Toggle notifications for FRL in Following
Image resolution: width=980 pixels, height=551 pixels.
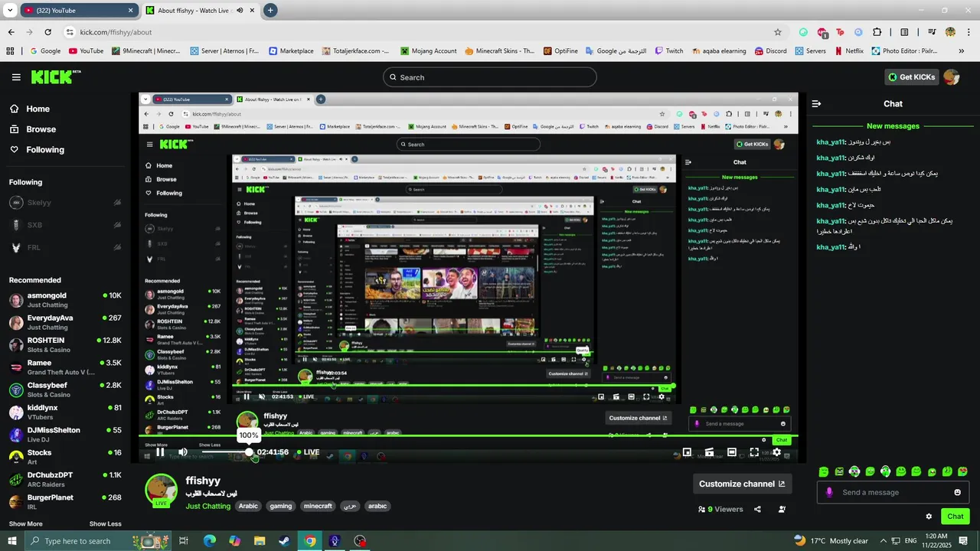[117, 247]
